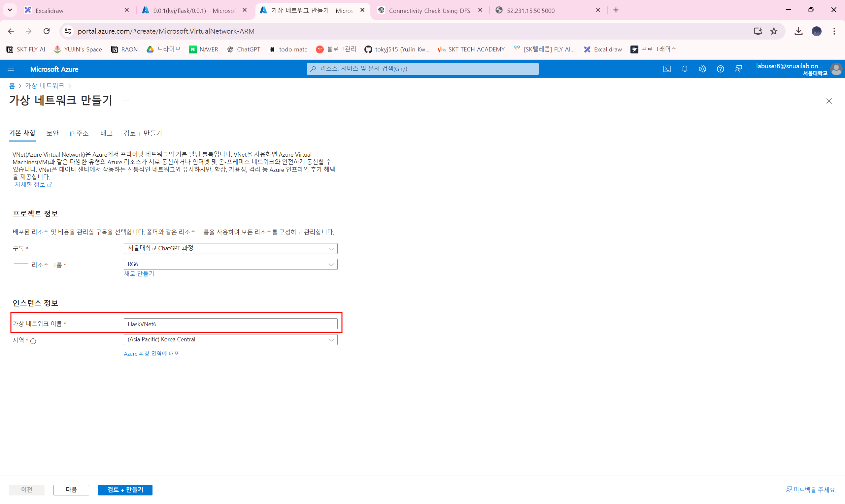Close the Excalidraw tab
The image size is (845, 504).
[x=127, y=10]
